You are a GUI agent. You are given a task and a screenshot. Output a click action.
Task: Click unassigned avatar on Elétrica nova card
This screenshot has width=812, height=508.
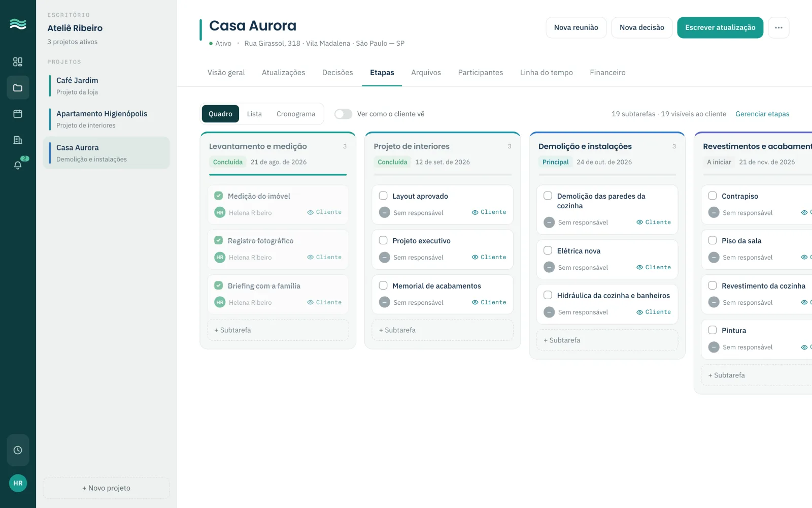[x=549, y=267]
